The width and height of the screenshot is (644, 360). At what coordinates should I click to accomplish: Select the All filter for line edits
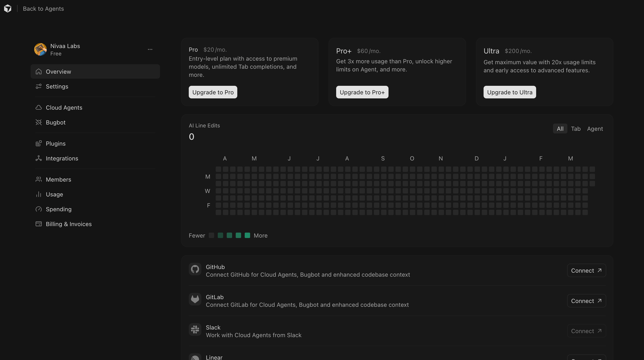(x=560, y=129)
